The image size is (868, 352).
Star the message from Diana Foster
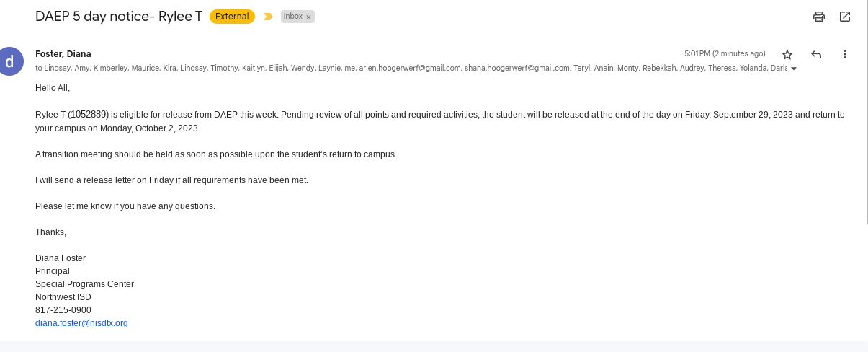(x=787, y=54)
